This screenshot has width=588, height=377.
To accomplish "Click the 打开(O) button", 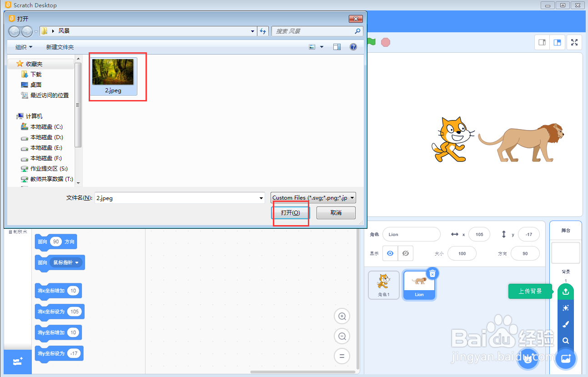I will [290, 212].
